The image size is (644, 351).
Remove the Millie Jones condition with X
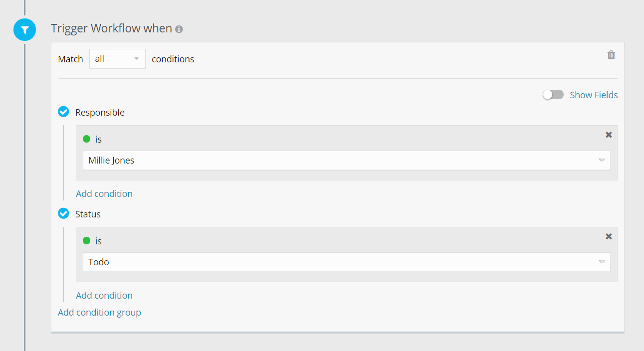click(609, 135)
